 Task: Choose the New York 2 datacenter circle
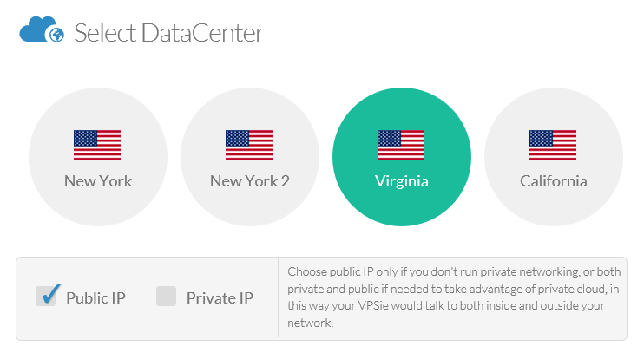(x=250, y=157)
